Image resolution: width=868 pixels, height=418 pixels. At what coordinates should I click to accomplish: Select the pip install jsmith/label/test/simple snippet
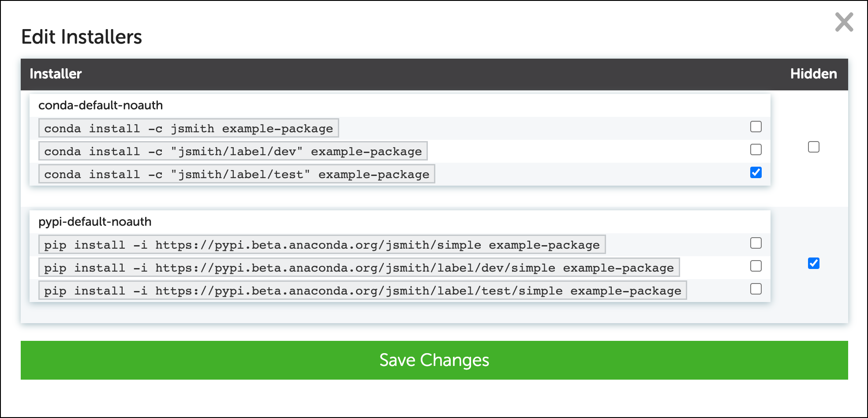pos(363,291)
